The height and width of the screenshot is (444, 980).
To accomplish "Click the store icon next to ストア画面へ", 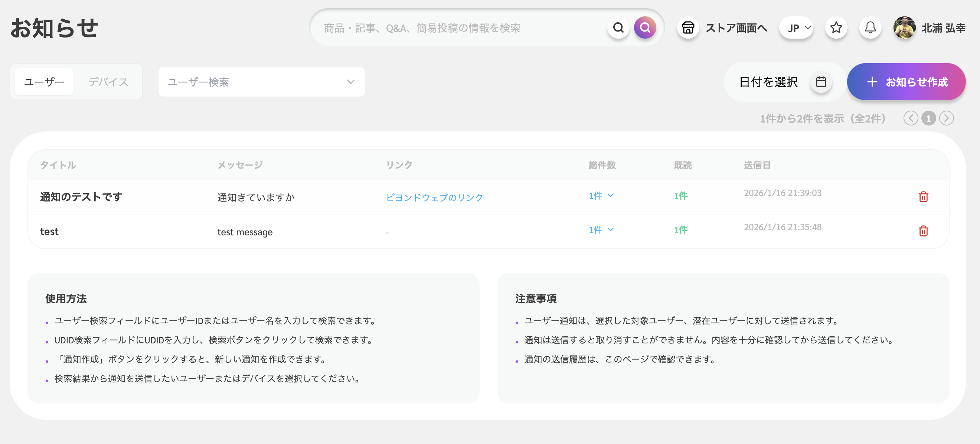I will coord(688,27).
